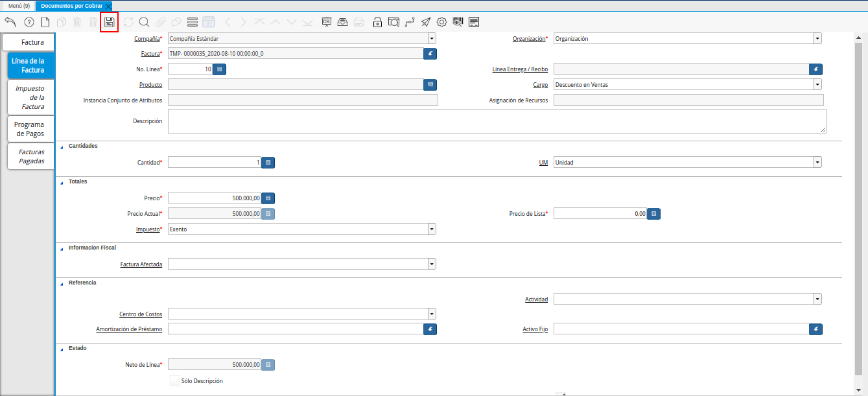Image resolution: width=868 pixels, height=396 pixels.
Task: Click into the Descripción text area
Action: pos(497,121)
